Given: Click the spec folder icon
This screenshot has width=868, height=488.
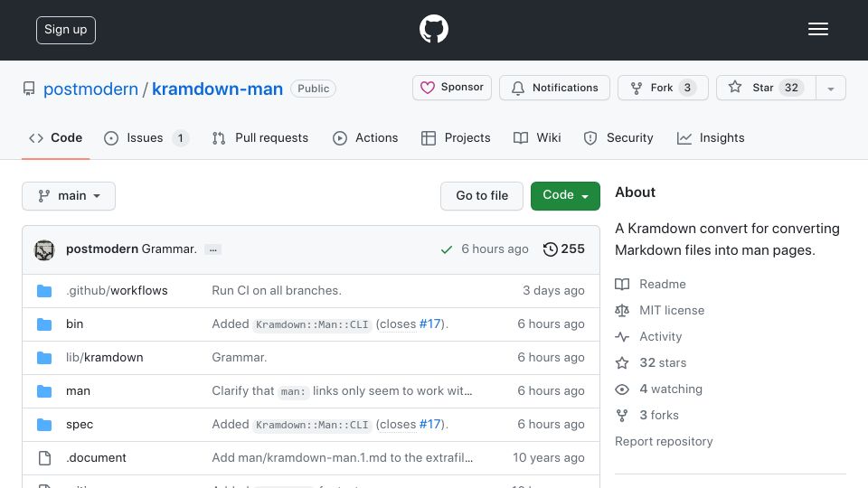Looking at the screenshot, I should tap(44, 425).
